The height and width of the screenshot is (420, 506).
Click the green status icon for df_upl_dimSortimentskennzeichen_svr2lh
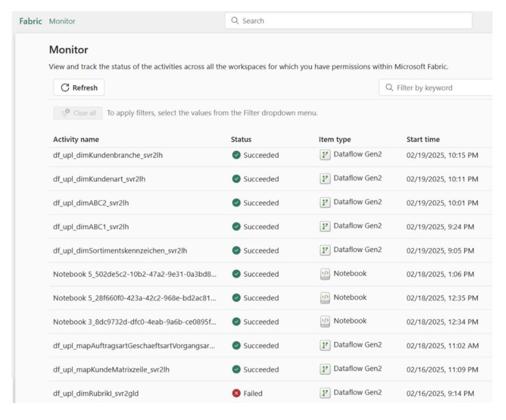coord(236,250)
